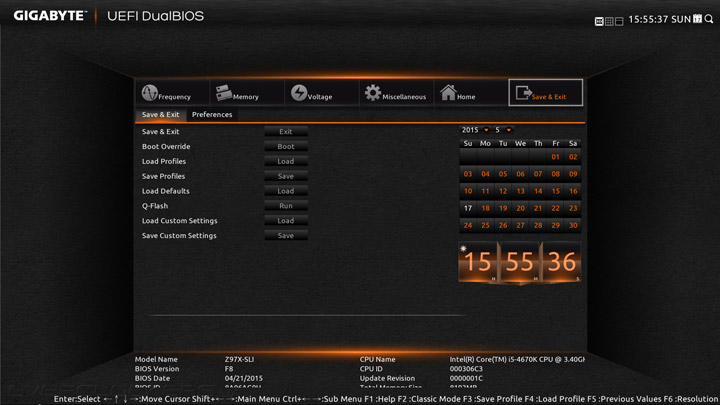Image resolution: width=720 pixels, height=405 pixels.
Task: Click the Run button for Q-Flash
Action: [286, 206]
